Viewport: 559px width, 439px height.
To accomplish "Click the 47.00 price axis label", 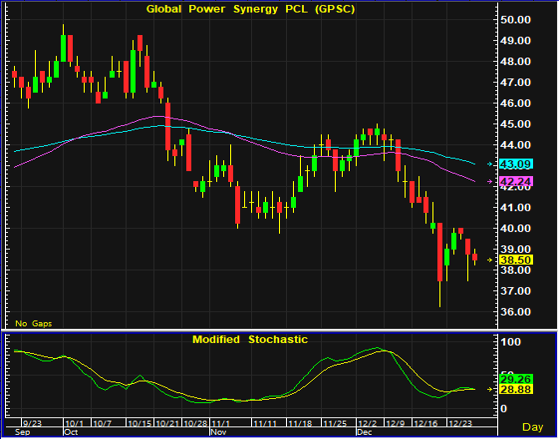I will point(515,82).
